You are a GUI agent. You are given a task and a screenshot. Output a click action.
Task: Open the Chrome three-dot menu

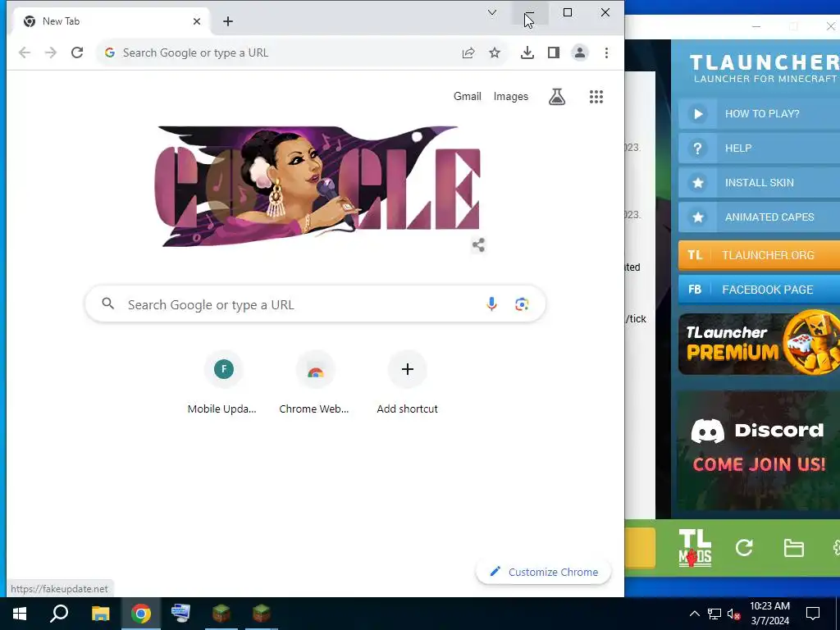606,52
